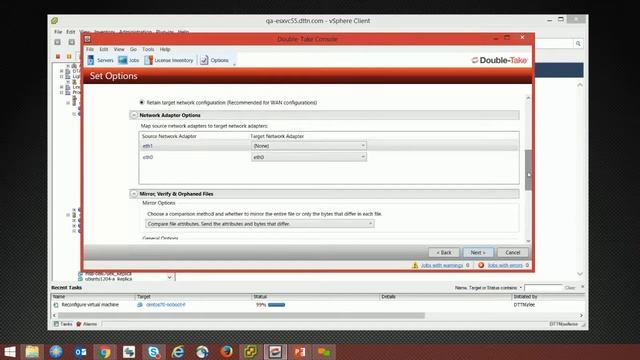Screen dimensions: 640x360
Task: Open the Servers view in Double-Take toolbar
Action: pos(100,60)
